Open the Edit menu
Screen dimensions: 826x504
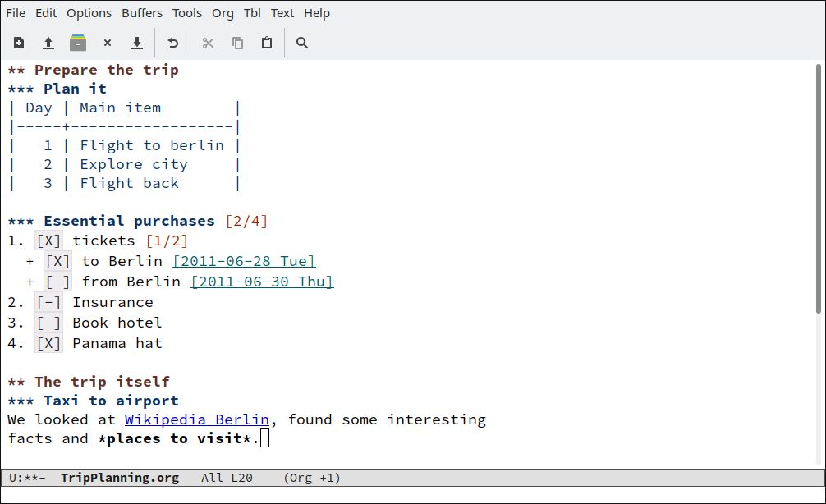click(46, 13)
